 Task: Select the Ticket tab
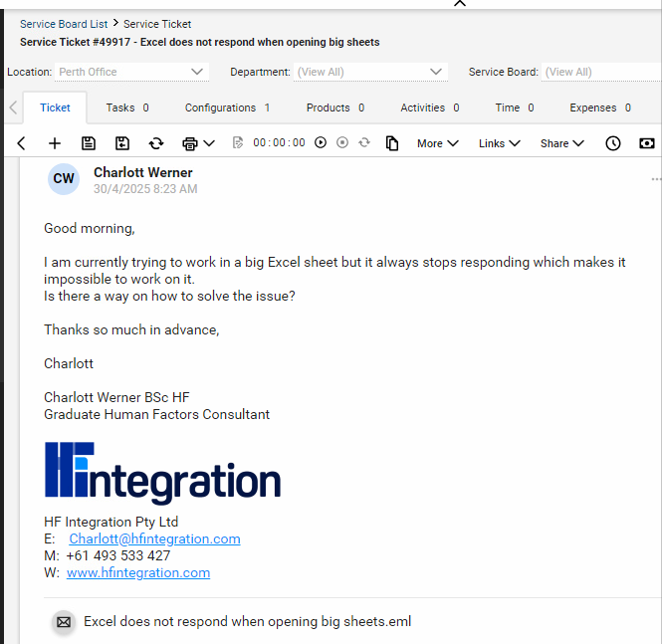point(55,107)
